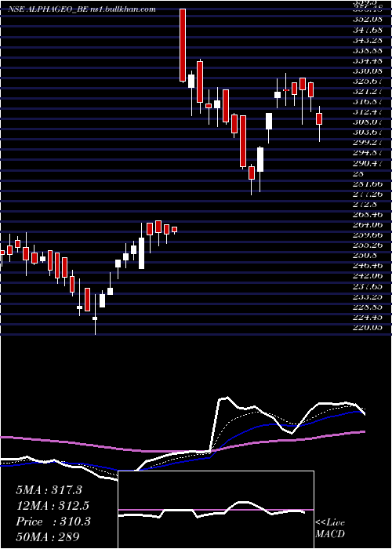The image size is (392, 549).
Task: Click the 303.67 price axis label
Action: coord(367,133)
